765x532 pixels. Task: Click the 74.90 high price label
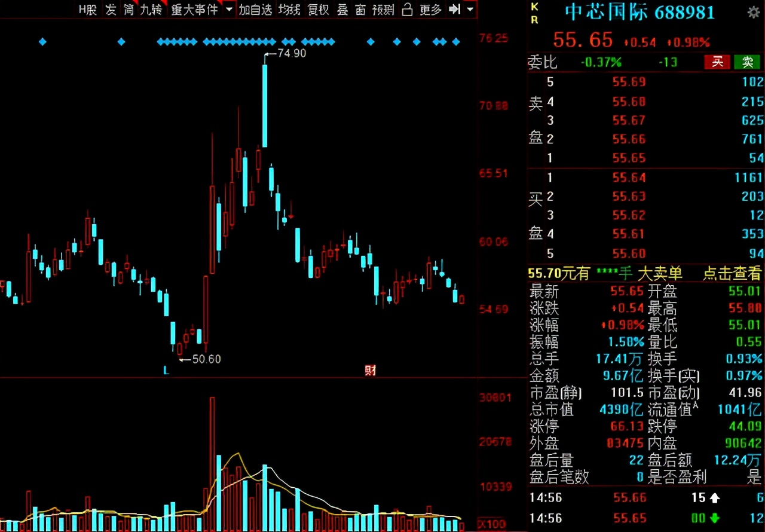pos(292,53)
